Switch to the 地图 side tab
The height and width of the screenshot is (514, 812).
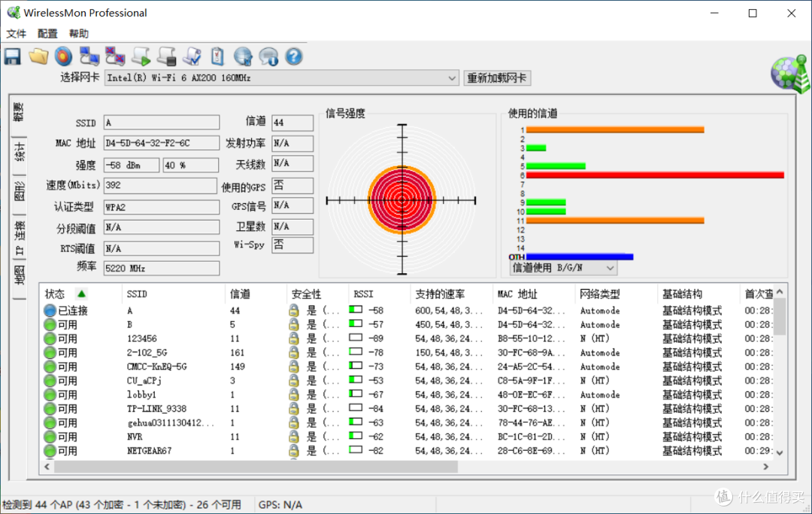(x=19, y=275)
